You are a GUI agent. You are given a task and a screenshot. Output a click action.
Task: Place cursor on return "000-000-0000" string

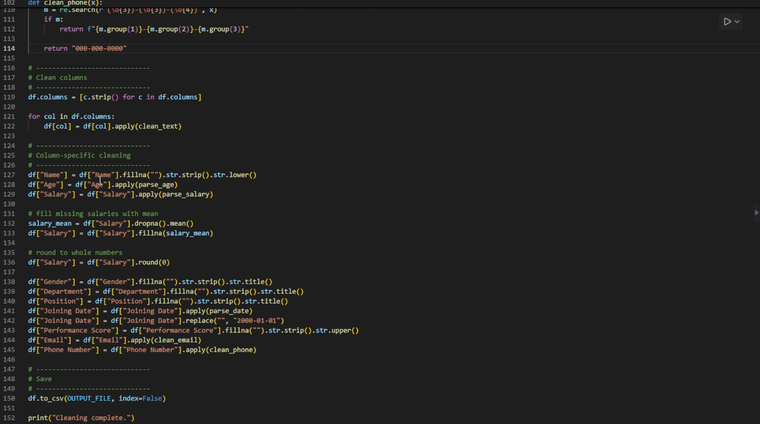pyautogui.click(x=98, y=48)
